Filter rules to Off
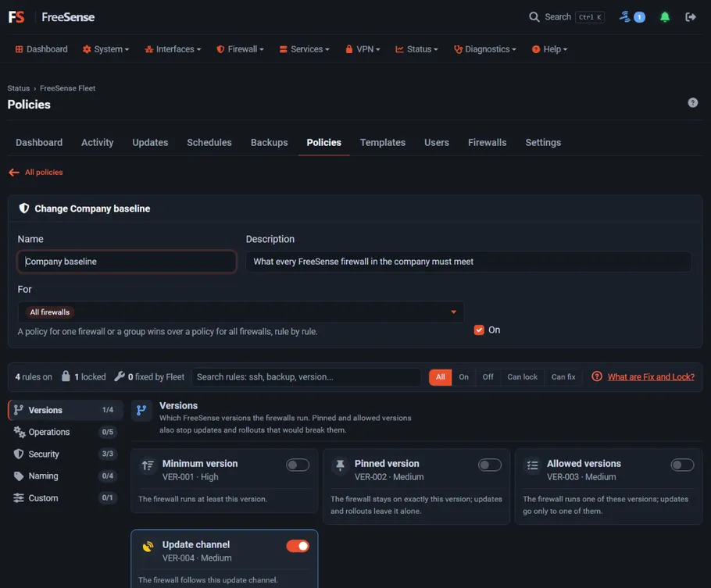The height and width of the screenshot is (588, 711). [x=488, y=376]
